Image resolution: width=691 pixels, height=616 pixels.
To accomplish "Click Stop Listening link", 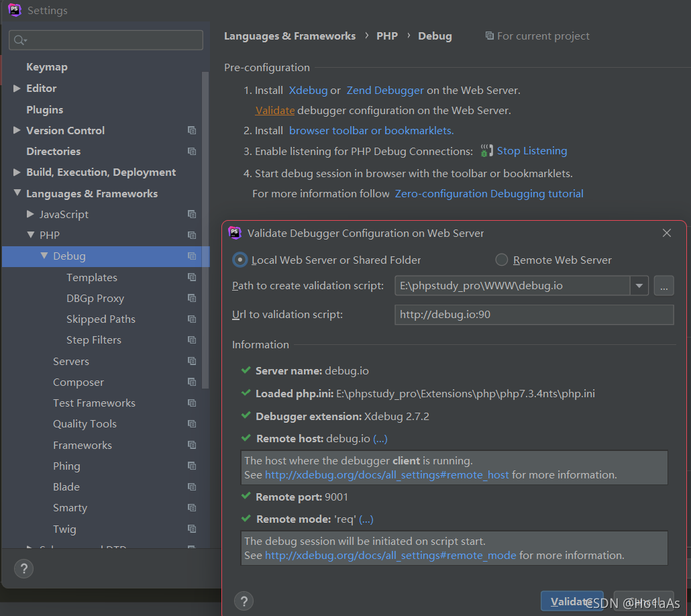I will [x=532, y=151].
